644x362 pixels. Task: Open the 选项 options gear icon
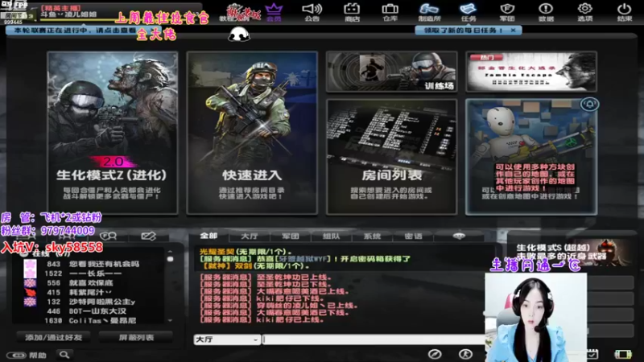click(x=585, y=12)
